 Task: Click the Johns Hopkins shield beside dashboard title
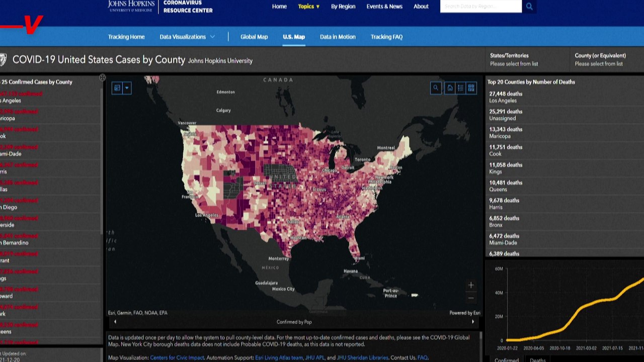pyautogui.click(x=3, y=60)
